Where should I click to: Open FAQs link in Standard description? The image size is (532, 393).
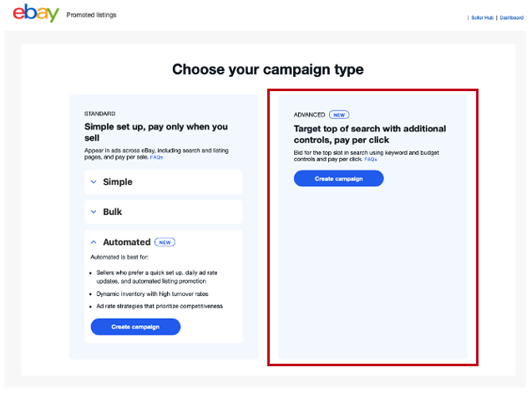click(156, 157)
